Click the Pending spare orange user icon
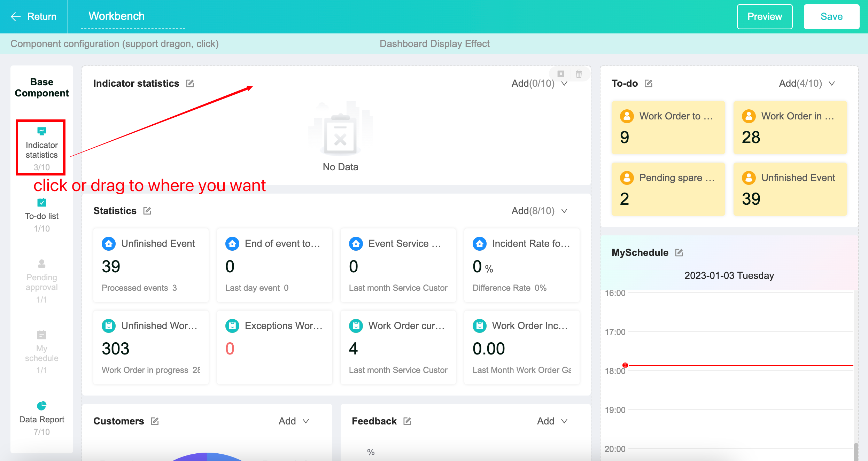Image resolution: width=868 pixels, height=461 pixels. [x=627, y=178]
